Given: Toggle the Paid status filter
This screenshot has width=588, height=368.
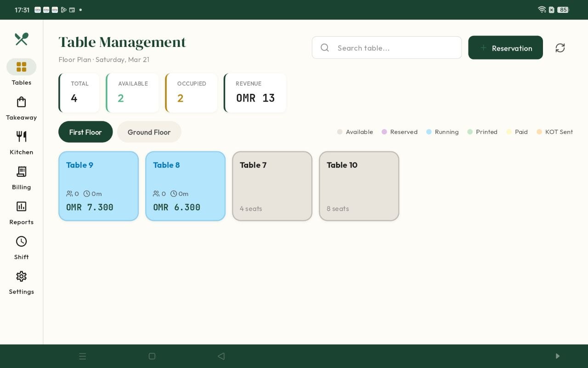Looking at the screenshot, I should 509,132.
